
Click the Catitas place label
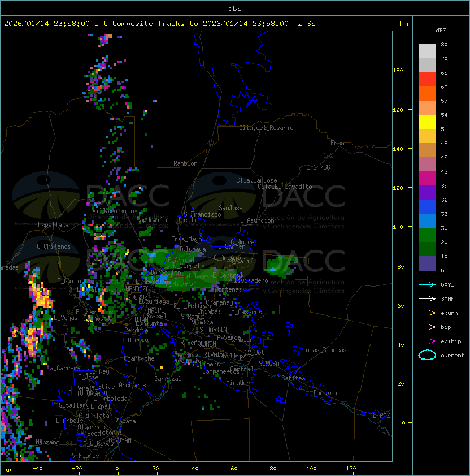coord(293,378)
